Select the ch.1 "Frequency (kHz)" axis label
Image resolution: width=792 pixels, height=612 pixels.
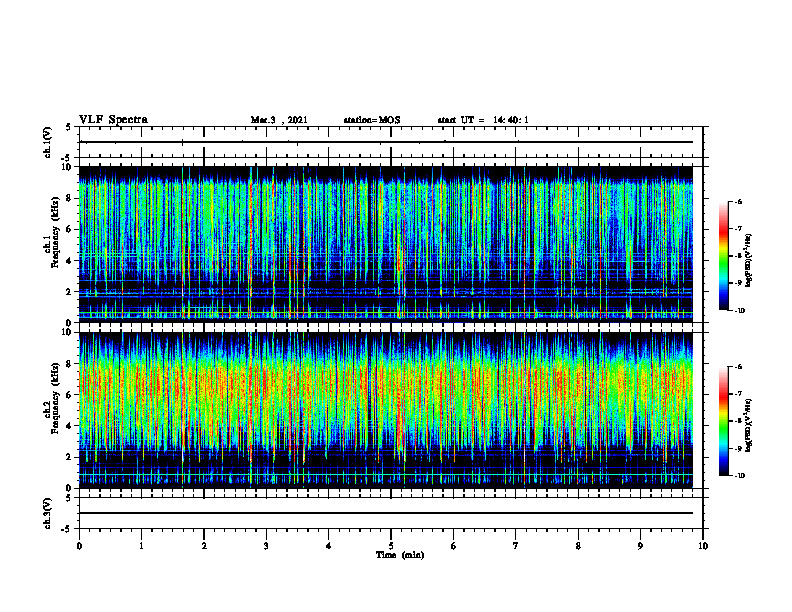pyautogui.click(x=55, y=233)
